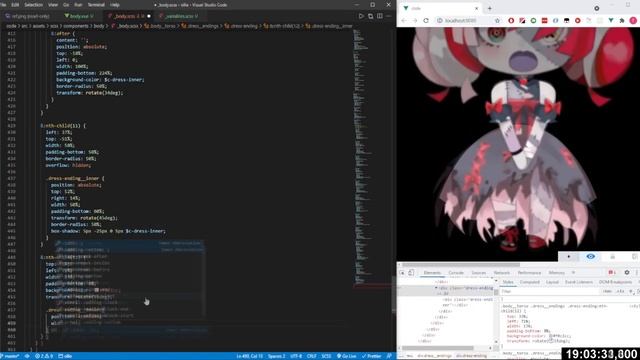
Task: Click the VS Code editor vertical scrollbar
Action: tap(393, 294)
